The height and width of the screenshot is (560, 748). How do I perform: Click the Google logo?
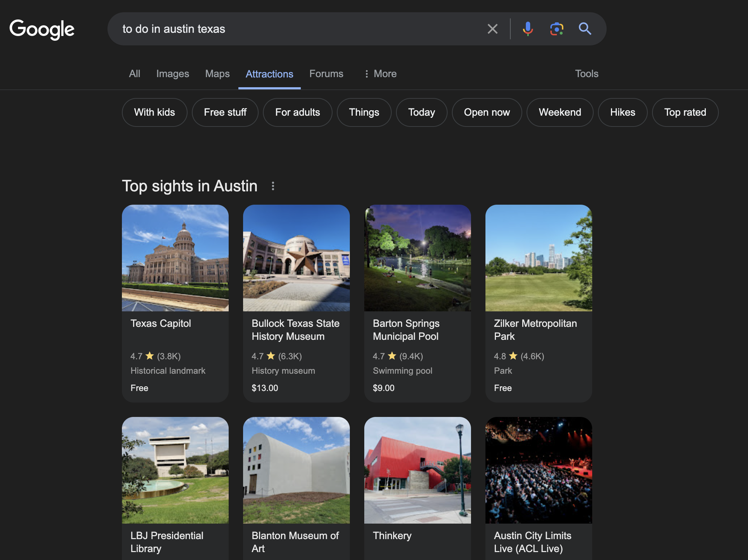click(42, 29)
